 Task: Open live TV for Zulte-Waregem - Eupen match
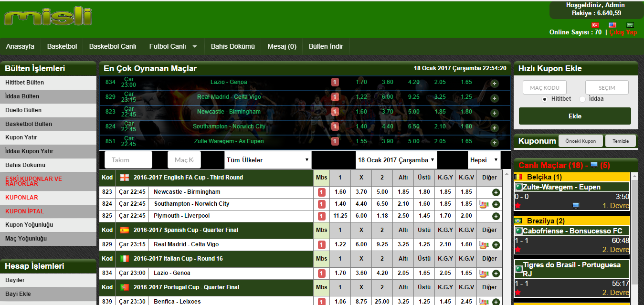(575, 205)
